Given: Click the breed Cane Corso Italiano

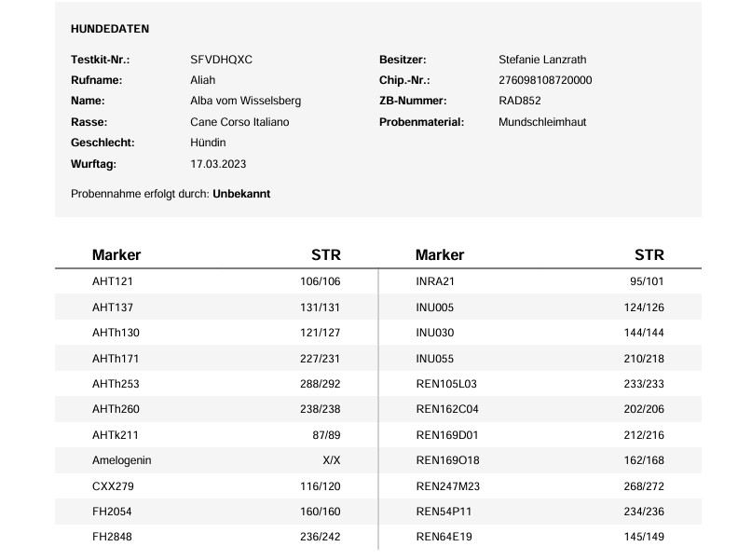Looking at the screenshot, I should [x=239, y=122].
